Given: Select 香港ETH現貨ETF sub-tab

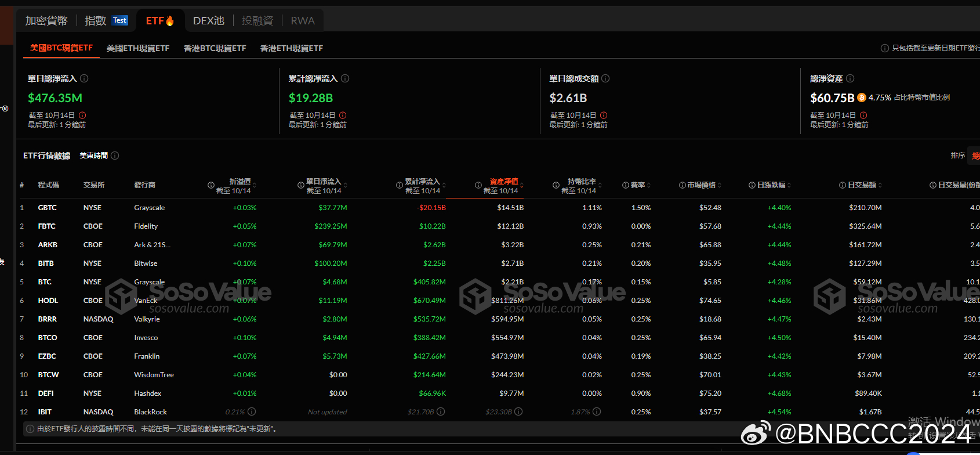Looking at the screenshot, I should pos(292,48).
